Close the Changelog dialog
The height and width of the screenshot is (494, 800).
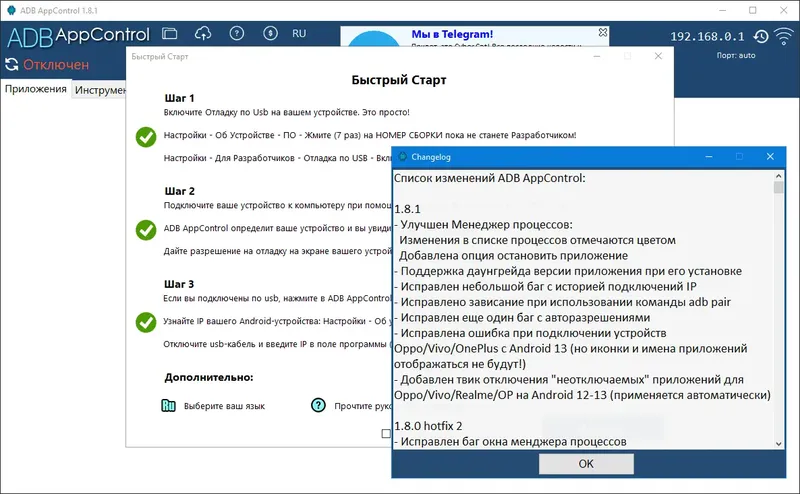770,157
